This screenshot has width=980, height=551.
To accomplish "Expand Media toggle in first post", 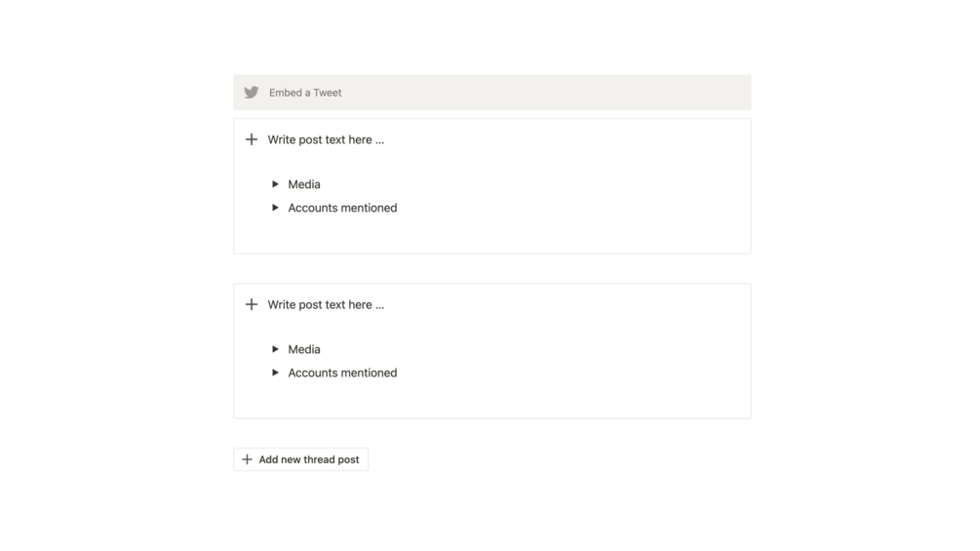I will pos(275,184).
